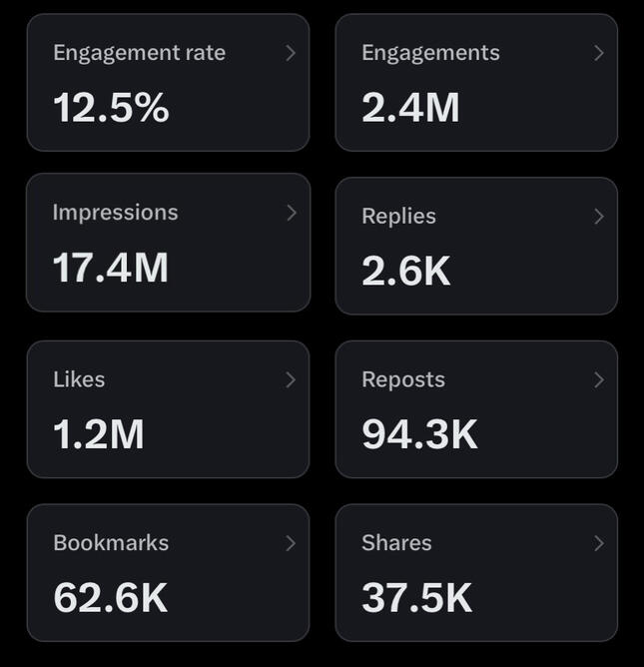644x667 pixels.
Task: Select the Engagement rate label
Action: coord(139,53)
